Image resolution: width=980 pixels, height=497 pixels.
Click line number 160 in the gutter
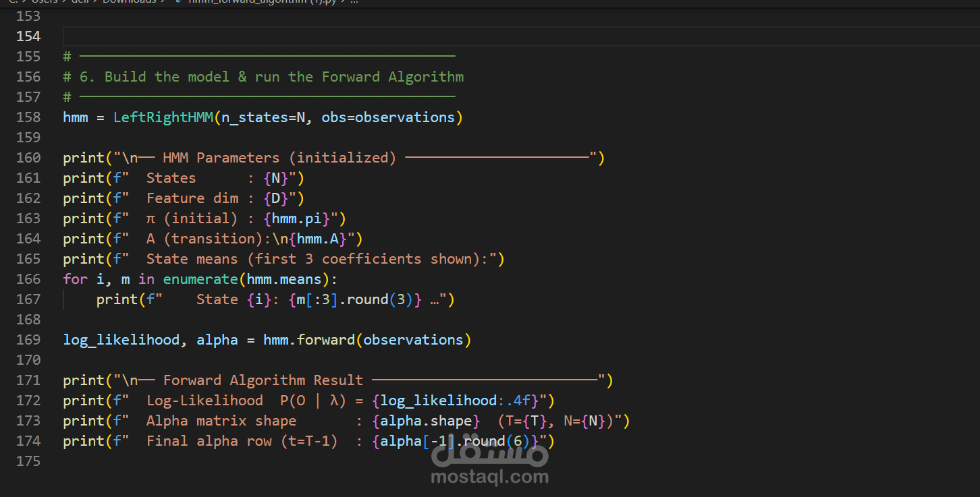pos(28,158)
